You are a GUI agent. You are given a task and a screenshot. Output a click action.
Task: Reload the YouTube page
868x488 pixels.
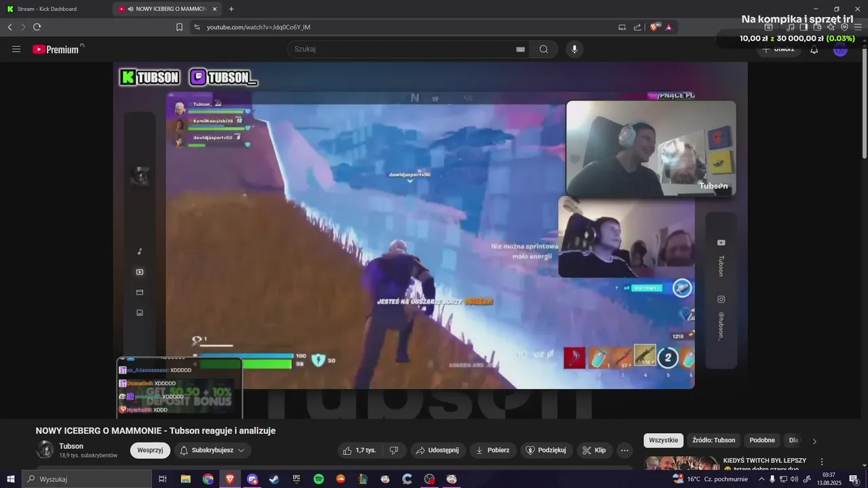(x=37, y=27)
